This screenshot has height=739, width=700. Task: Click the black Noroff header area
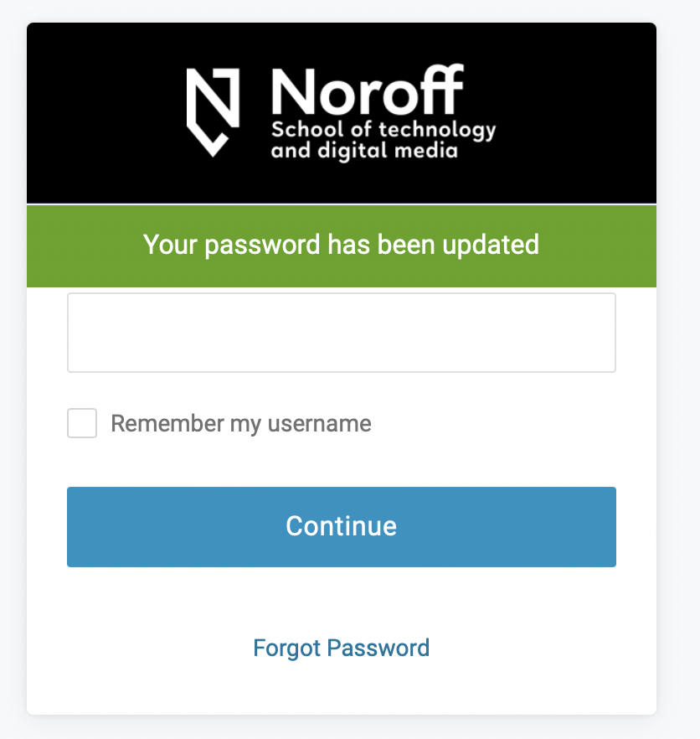(342, 113)
